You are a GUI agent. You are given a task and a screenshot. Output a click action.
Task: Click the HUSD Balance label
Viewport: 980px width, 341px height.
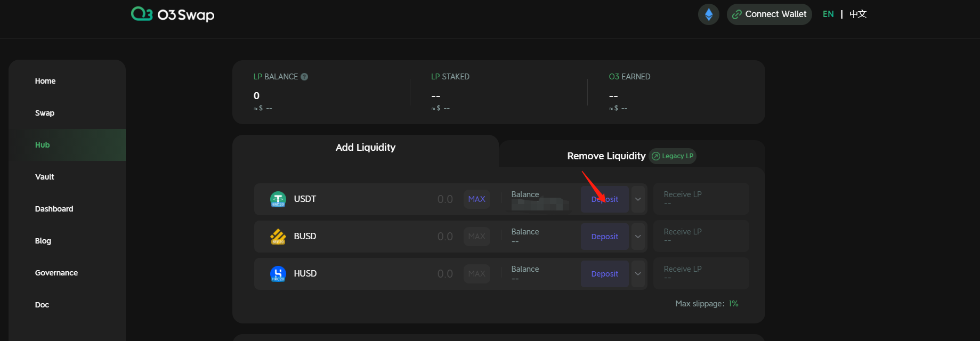pyautogui.click(x=525, y=269)
